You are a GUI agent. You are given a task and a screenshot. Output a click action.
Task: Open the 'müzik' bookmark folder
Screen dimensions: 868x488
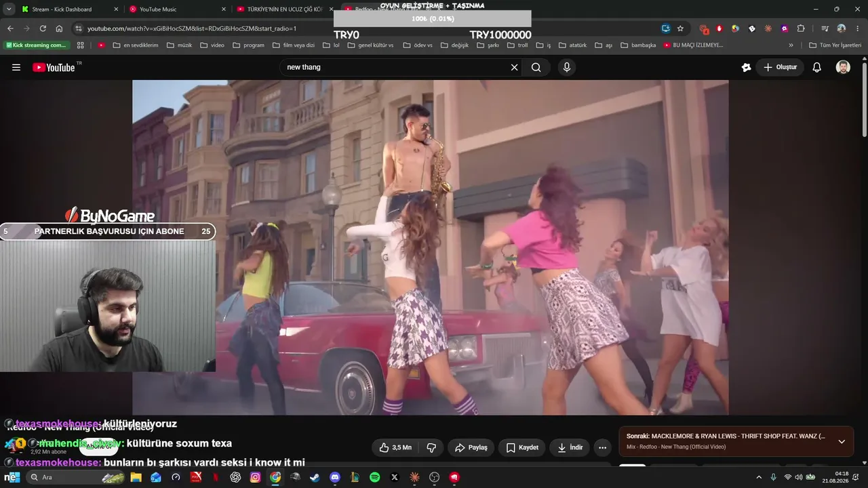[x=179, y=45]
